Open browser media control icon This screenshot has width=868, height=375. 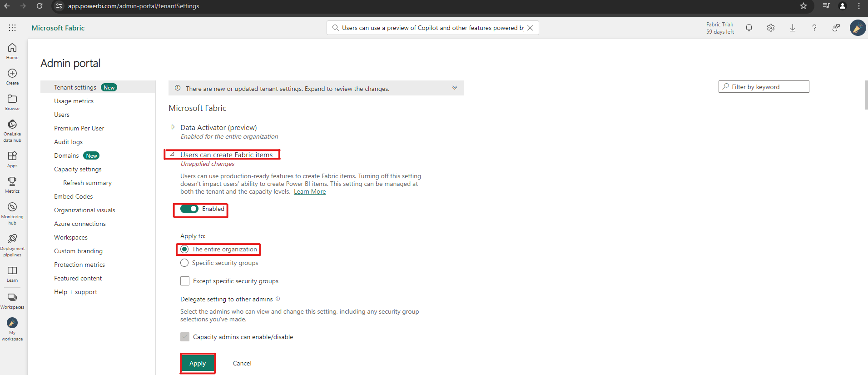click(x=826, y=6)
